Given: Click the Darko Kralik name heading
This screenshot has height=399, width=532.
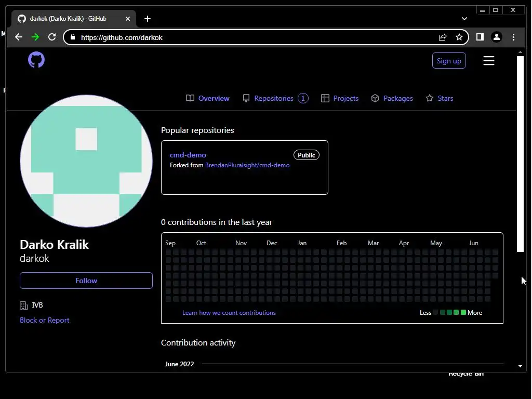Looking at the screenshot, I should 54,245.
